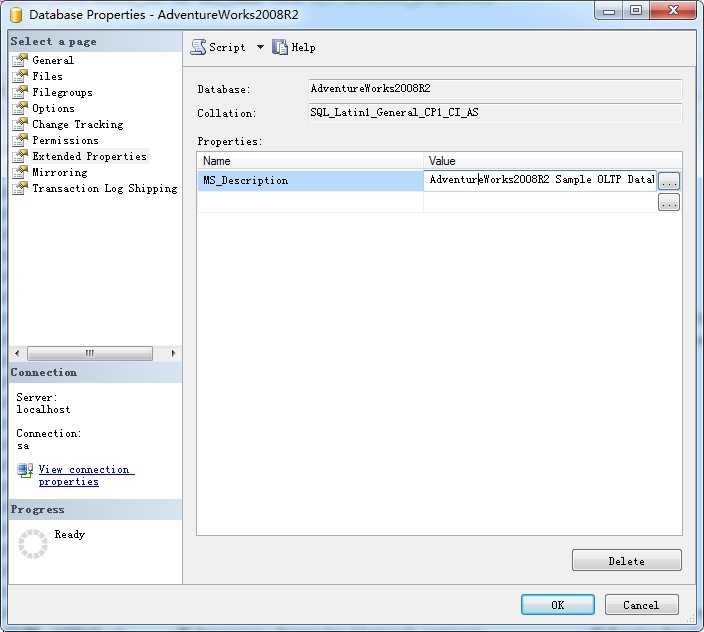The height and width of the screenshot is (632, 704).
Task: Click the Database name field
Action: coord(495,88)
